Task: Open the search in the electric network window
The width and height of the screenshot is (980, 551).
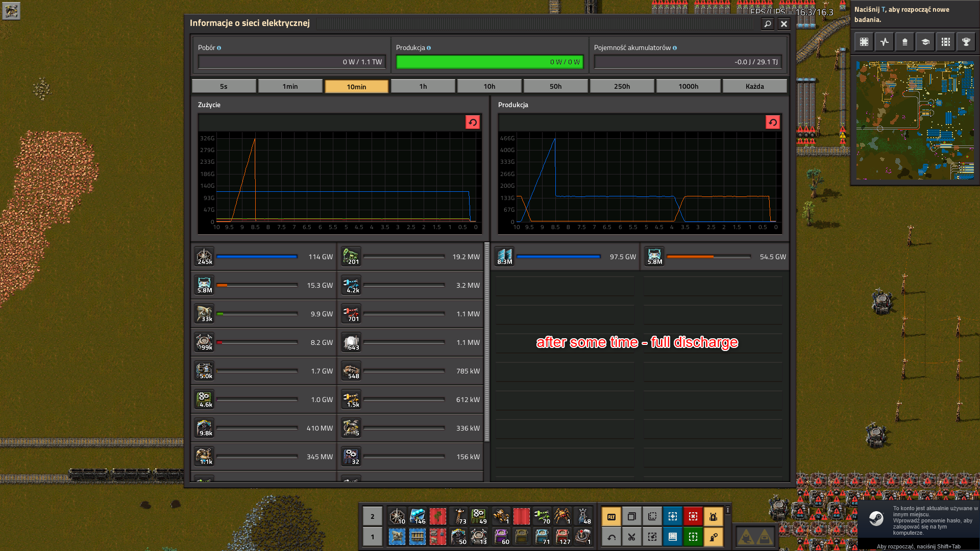Action: pos(767,23)
